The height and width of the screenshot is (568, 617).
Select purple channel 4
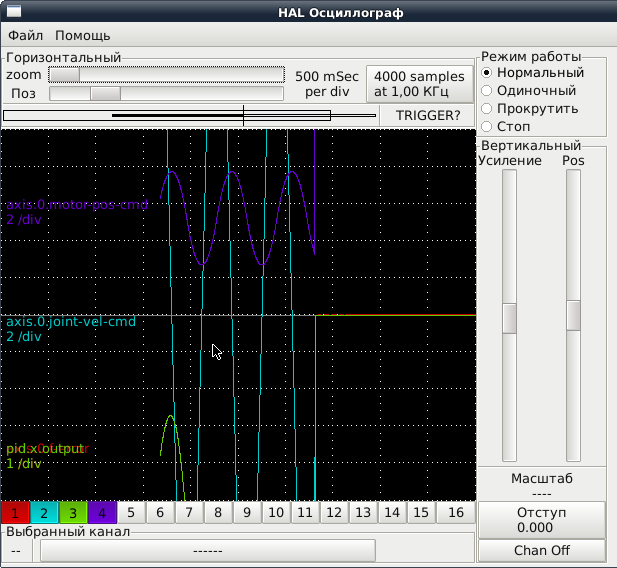click(x=102, y=512)
